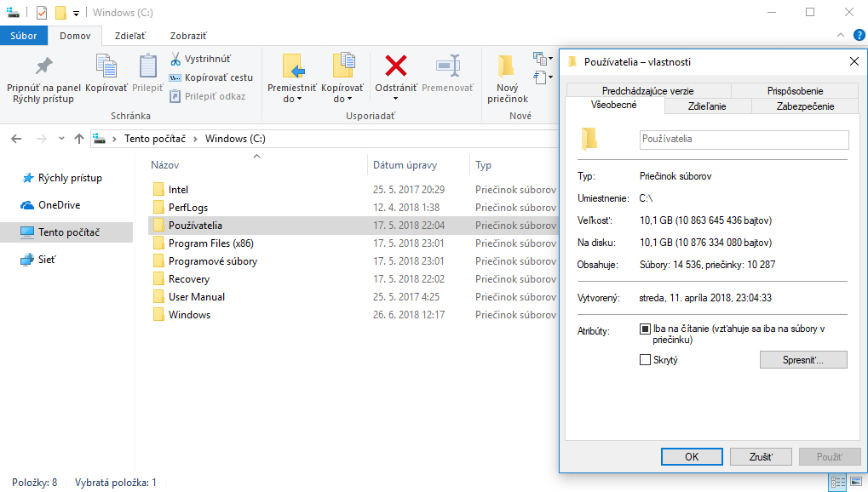Click the Prilepiť paste icon

click(147, 66)
